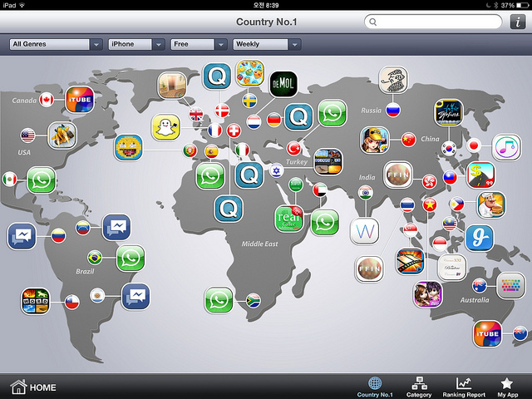Open the iTube app next to Canada

tap(80, 100)
